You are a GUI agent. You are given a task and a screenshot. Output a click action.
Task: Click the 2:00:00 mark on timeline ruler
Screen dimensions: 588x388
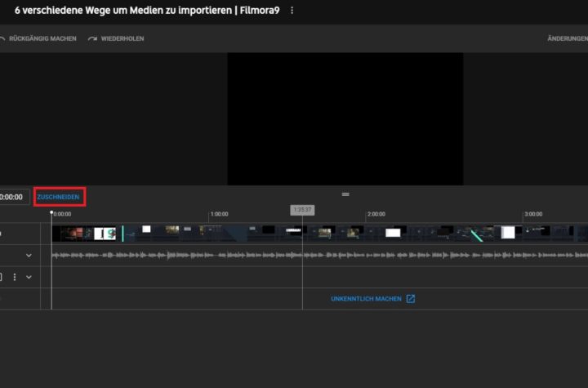(376, 214)
